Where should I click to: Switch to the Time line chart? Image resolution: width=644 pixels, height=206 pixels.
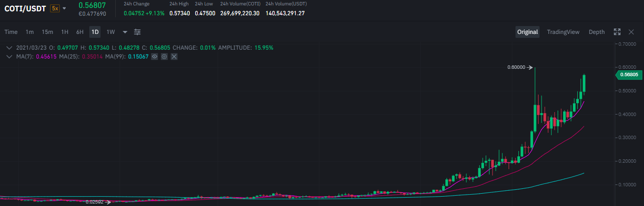(11, 32)
